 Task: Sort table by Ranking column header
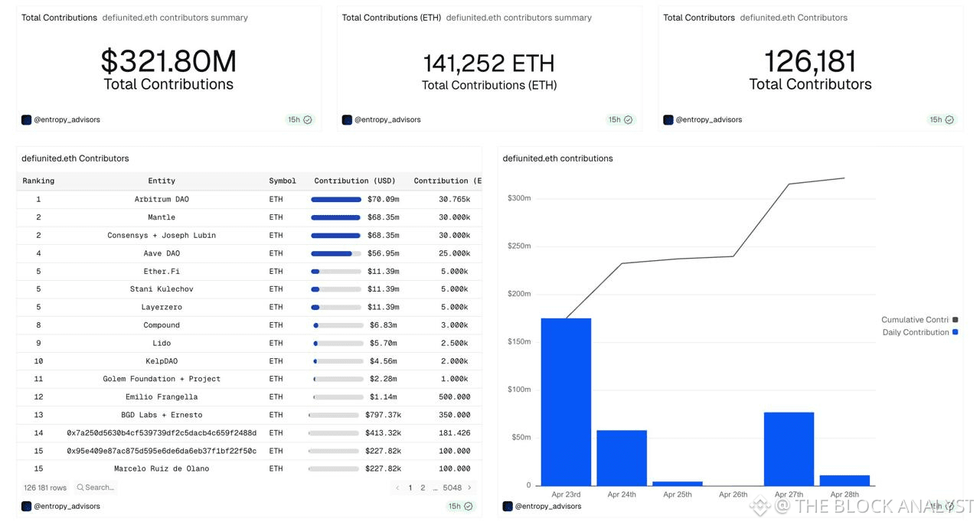coord(38,181)
